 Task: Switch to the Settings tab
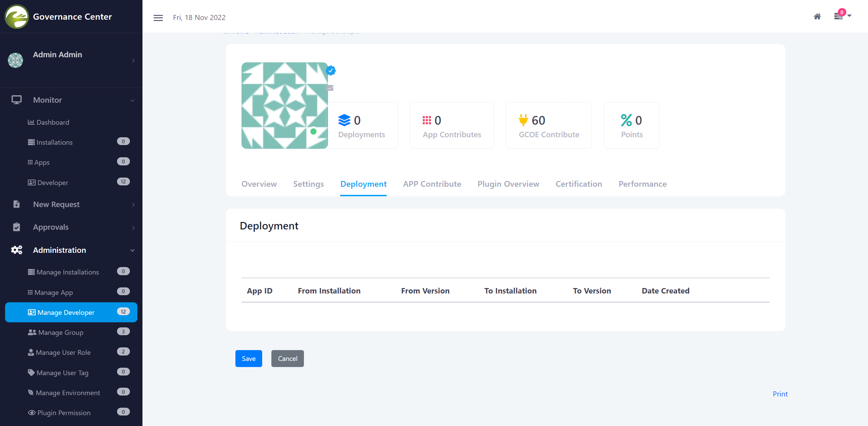point(308,184)
